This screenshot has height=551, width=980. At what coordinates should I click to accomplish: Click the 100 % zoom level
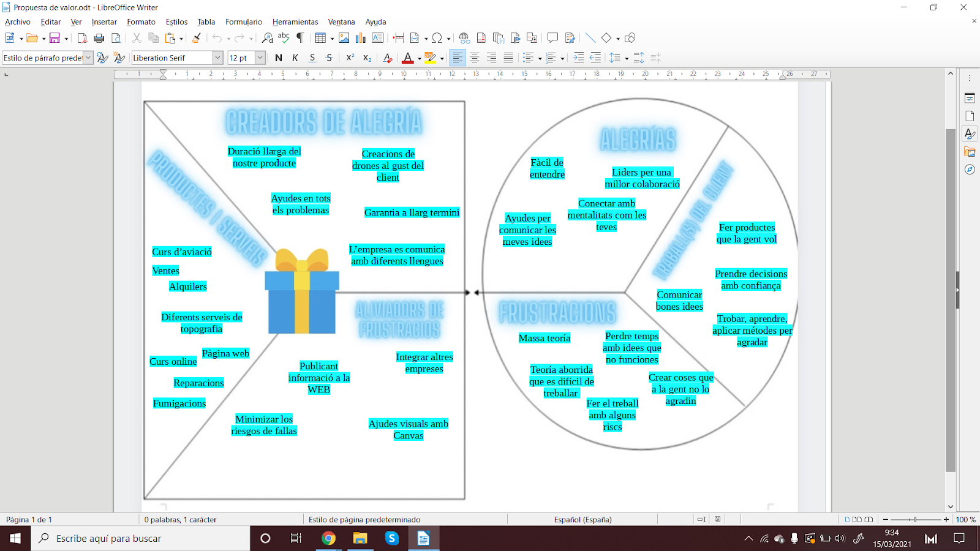click(x=966, y=519)
